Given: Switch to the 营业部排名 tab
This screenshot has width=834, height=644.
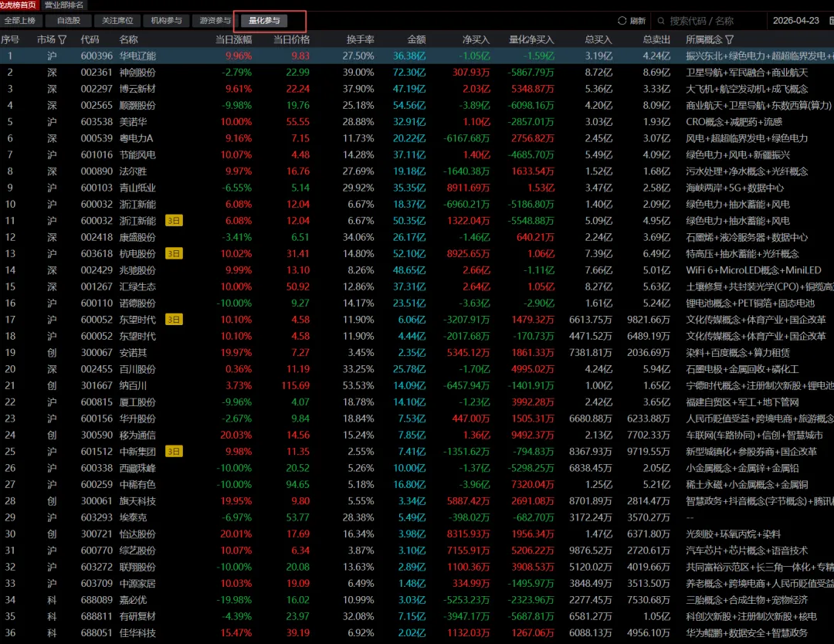Looking at the screenshot, I should (x=64, y=5).
